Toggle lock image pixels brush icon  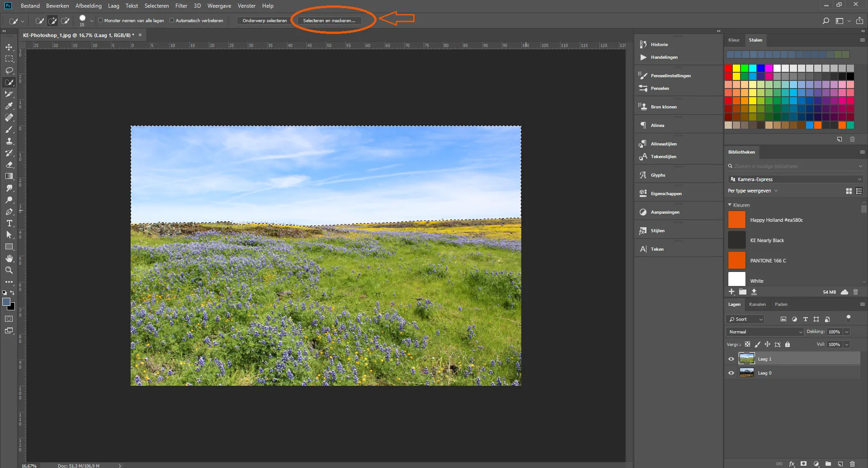[758, 345]
